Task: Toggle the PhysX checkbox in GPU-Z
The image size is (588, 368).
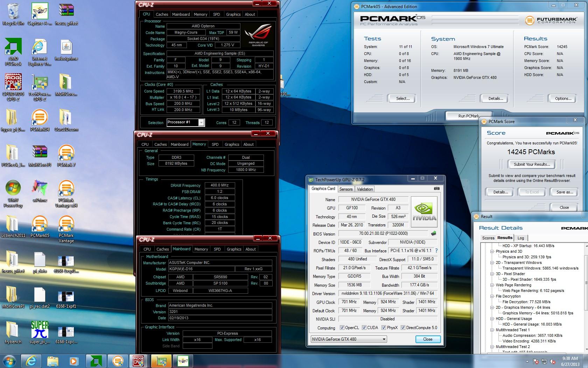Action: pyautogui.click(x=384, y=328)
